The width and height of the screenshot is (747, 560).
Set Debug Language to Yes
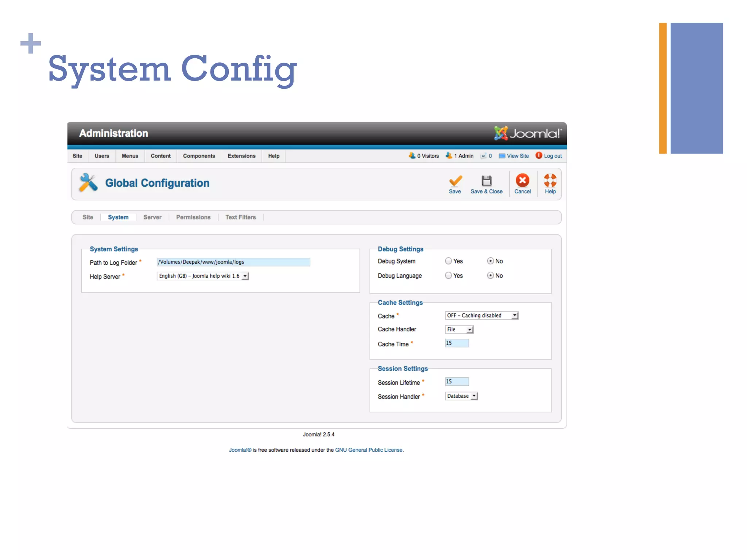[448, 276]
